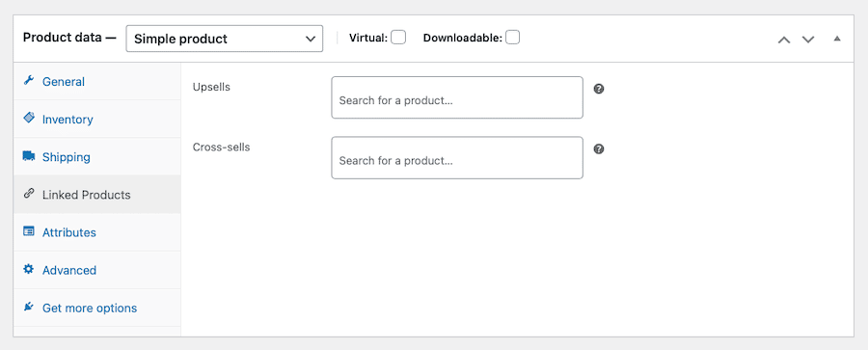
Task: Focus the Cross-sells product search field
Action: [457, 158]
